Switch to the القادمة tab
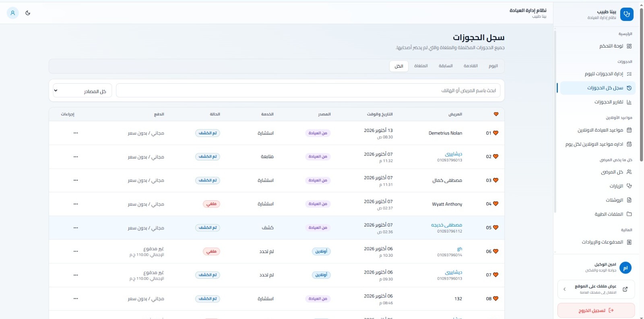This screenshot has width=644, height=319. coord(471,66)
